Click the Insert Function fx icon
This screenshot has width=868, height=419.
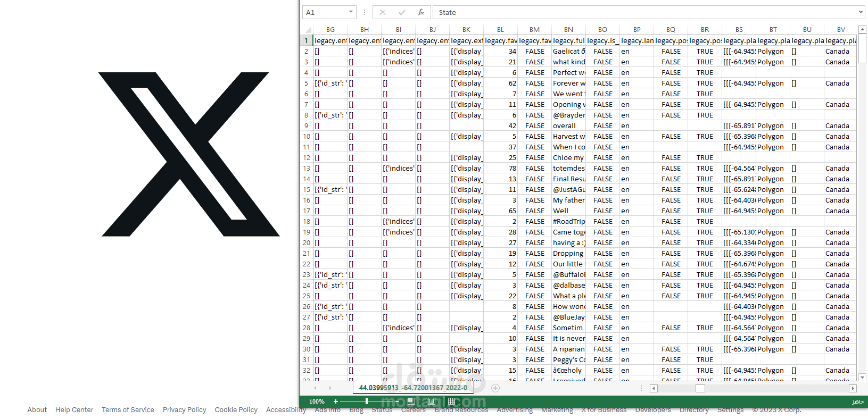pyautogui.click(x=420, y=12)
